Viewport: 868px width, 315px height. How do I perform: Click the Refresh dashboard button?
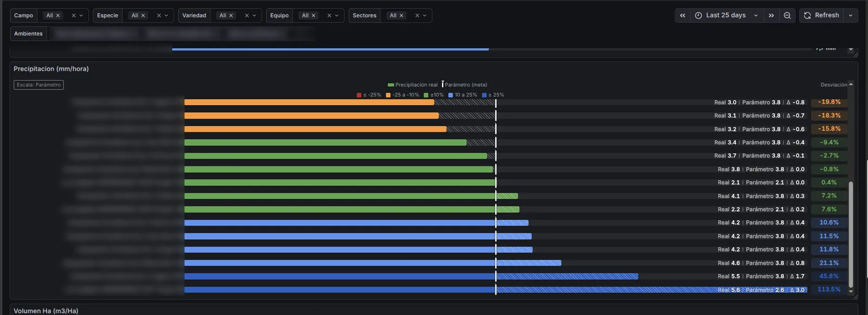pos(821,16)
